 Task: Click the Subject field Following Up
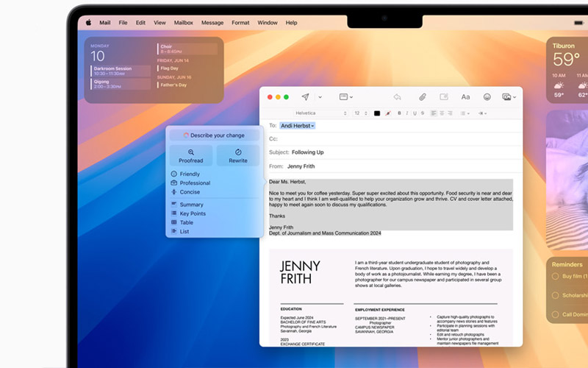pyautogui.click(x=395, y=152)
